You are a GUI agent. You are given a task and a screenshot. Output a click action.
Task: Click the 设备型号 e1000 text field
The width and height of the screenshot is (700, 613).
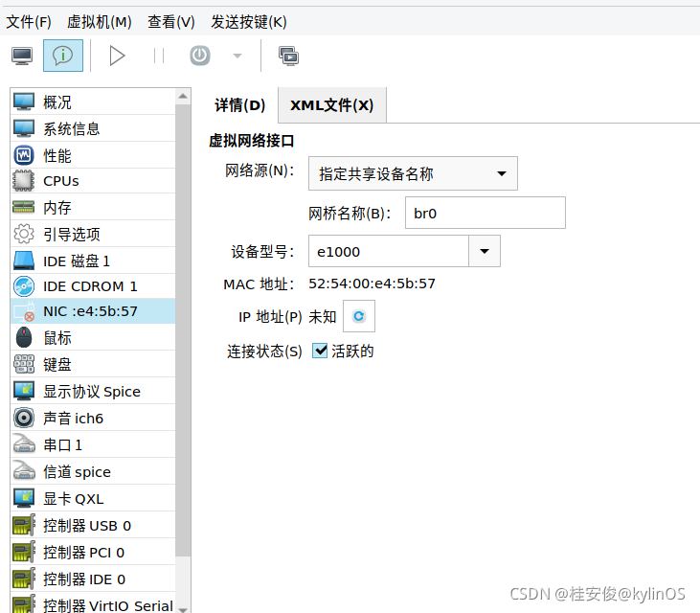(389, 251)
